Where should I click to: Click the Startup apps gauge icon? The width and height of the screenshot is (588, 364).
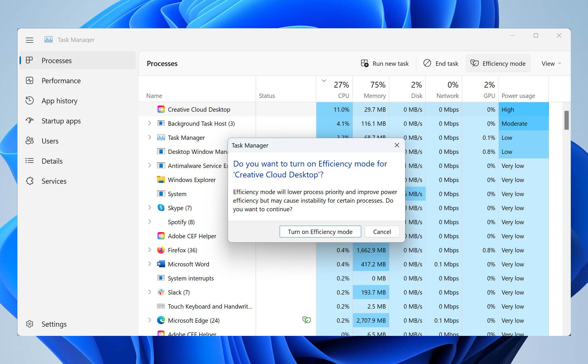[30, 121]
